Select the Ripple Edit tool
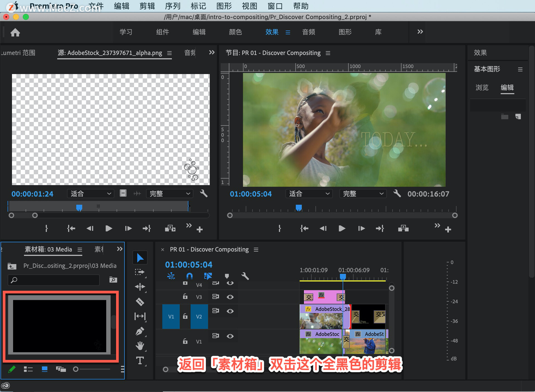The height and width of the screenshot is (392, 535). click(x=140, y=287)
